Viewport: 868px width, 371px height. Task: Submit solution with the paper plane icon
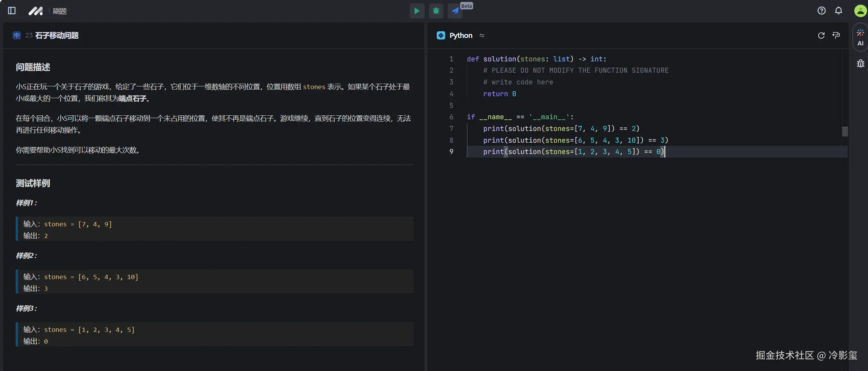click(x=455, y=11)
